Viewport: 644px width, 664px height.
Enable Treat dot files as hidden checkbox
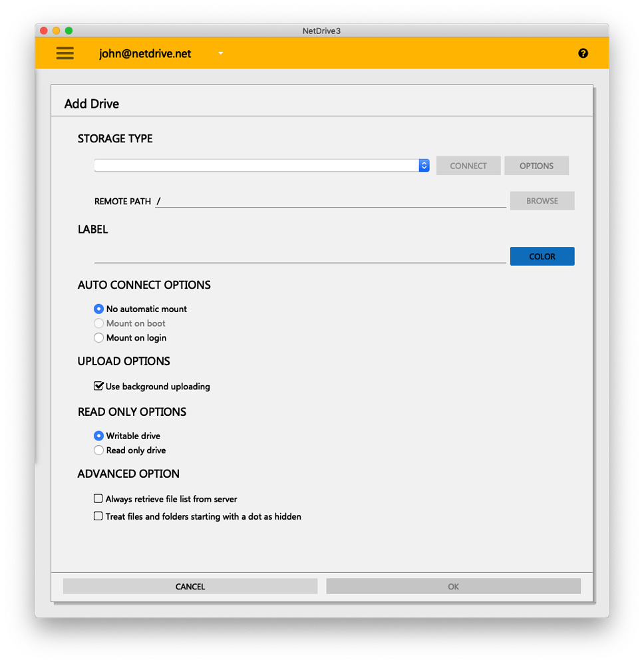98,516
